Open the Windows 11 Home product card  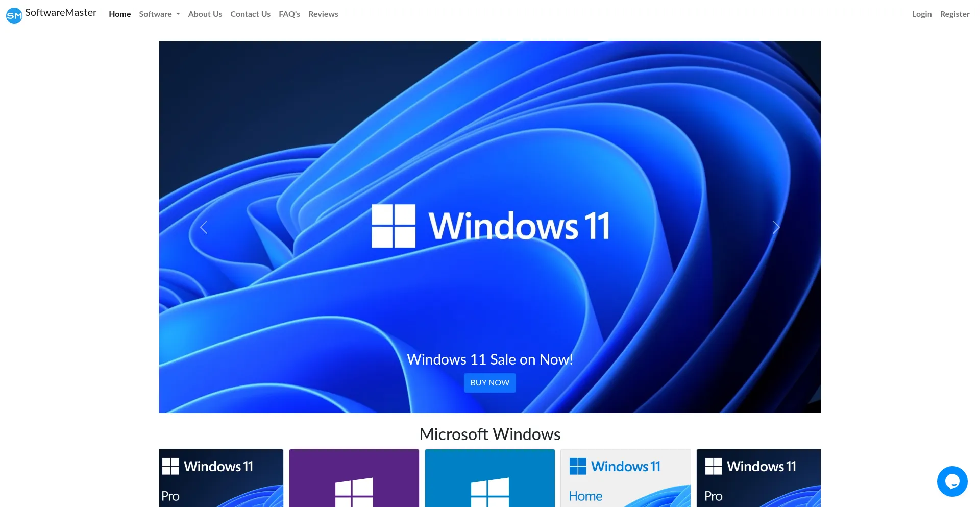point(626,478)
